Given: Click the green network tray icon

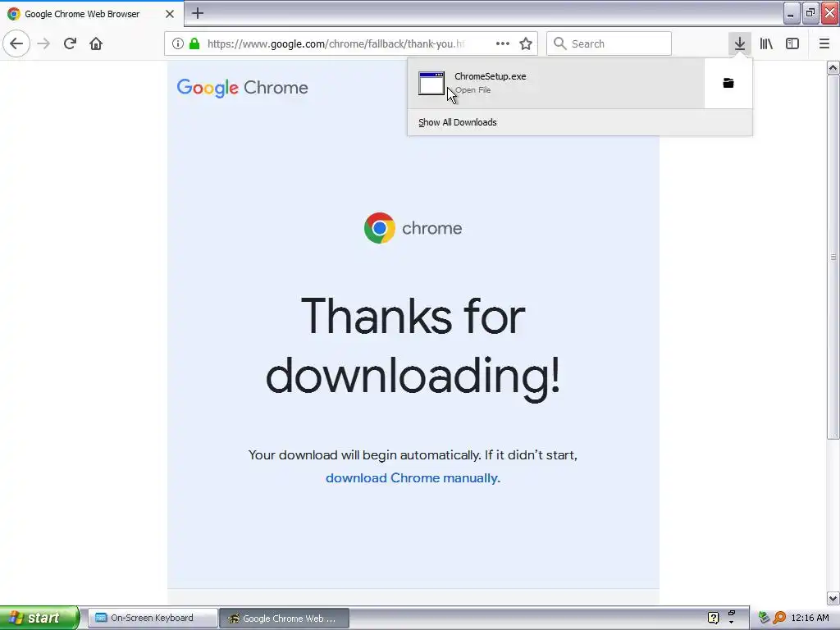Looking at the screenshot, I should [764, 618].
